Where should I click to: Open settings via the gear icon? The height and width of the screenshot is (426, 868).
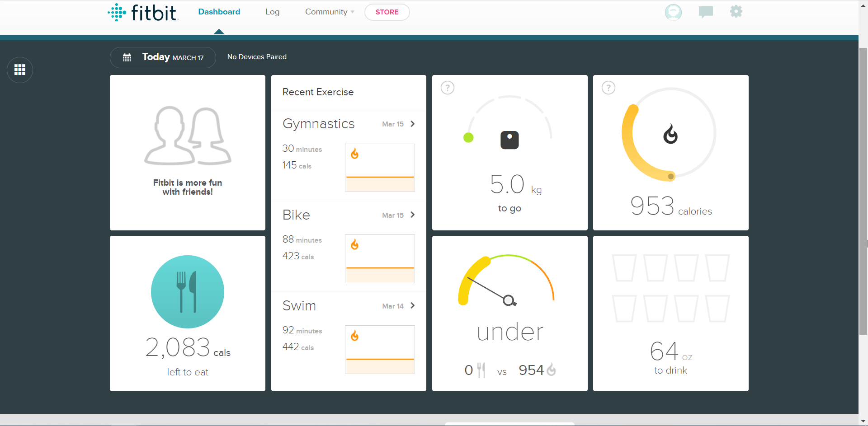[x=736, y=11]
